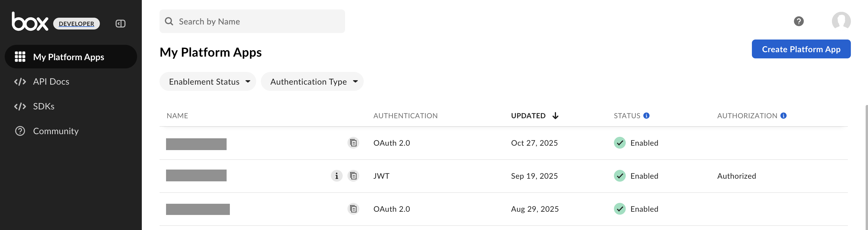Toggle the UPDATED column sort direction
Image resolution: width=868 pixels, height=230 pixels.
[x=555, y=116]
